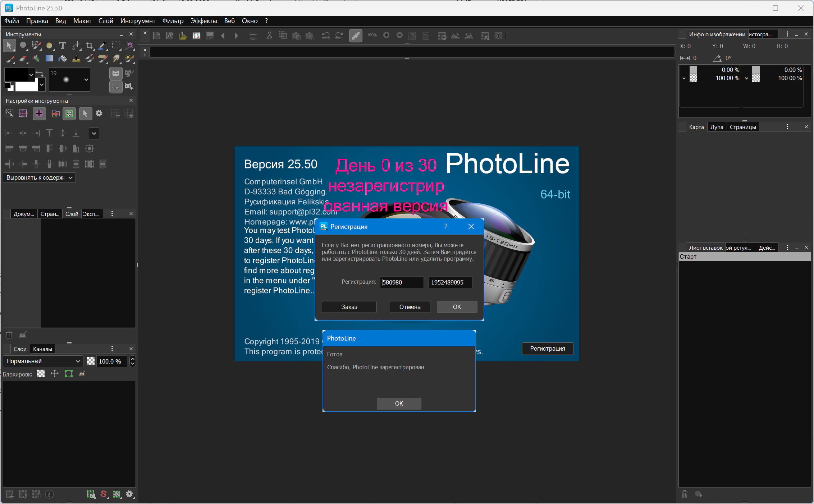Pick the Magic Wand tool
This screenshot has height=504, width=814.
tap(129, 46)
